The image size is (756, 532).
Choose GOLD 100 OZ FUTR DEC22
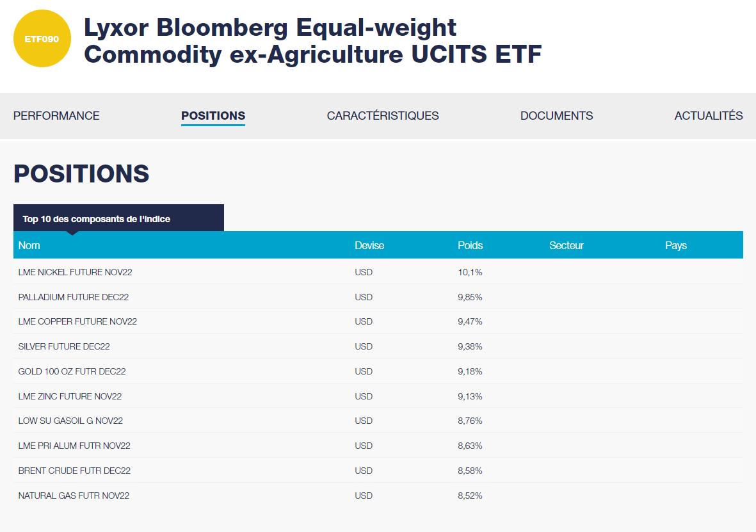point(72,371)
